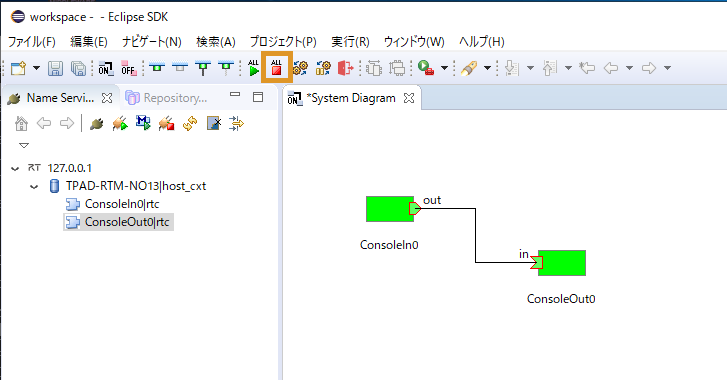Click the refresh name service icon
This screenshot has height=380, width=727.
(190, 124)
